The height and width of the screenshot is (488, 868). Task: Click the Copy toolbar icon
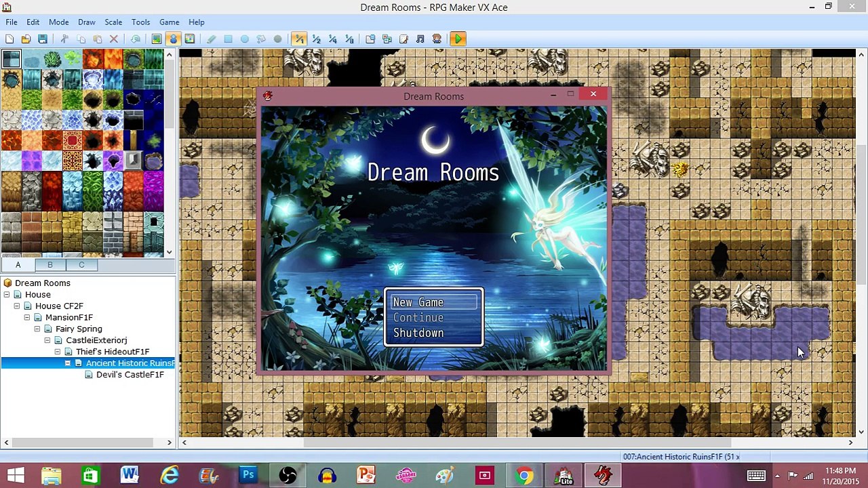point(81,39)
